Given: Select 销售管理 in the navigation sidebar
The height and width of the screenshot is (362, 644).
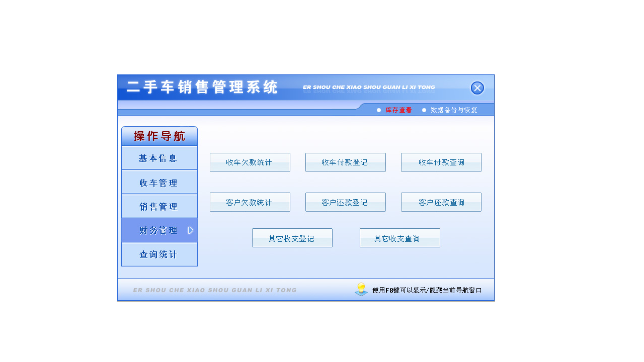Looking at the screenshot, I should (158, 206).
